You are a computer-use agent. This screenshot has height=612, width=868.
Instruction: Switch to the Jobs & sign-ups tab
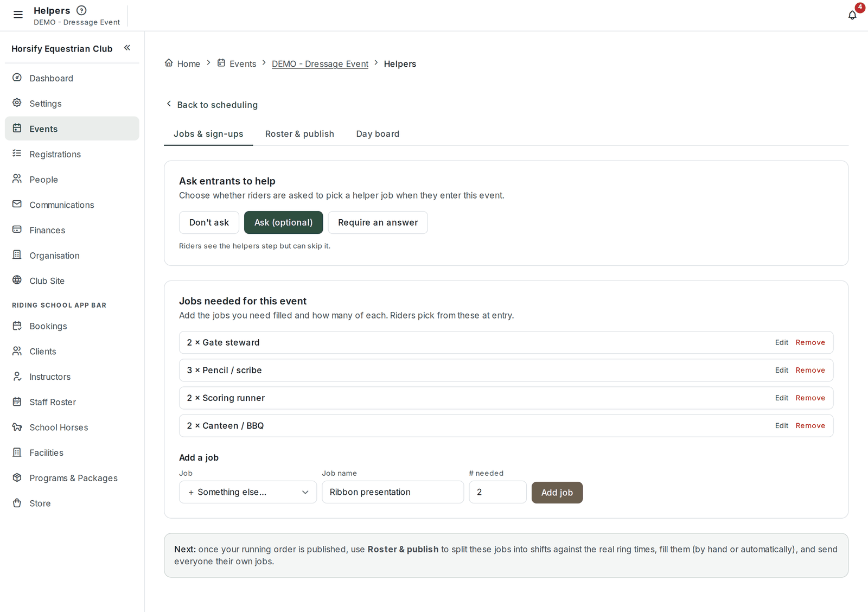[208, 134]
